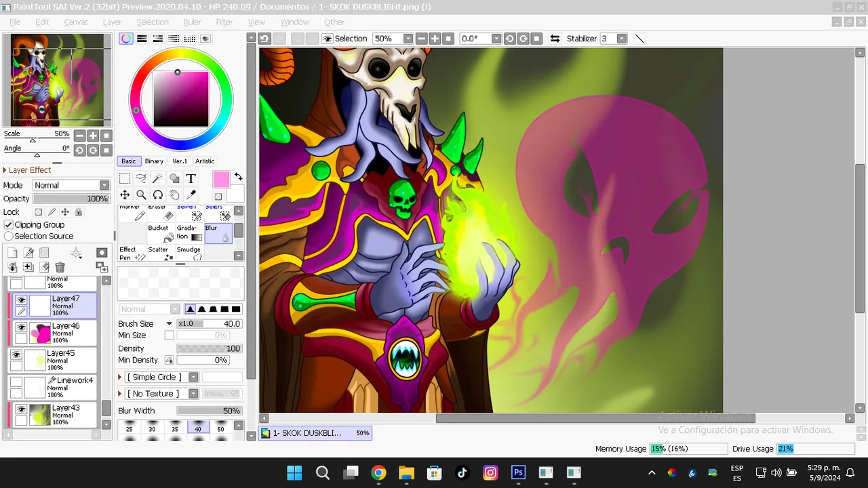Select the rectangular selection tool
This screenshot has height=488, width=868.
point(125,178)
